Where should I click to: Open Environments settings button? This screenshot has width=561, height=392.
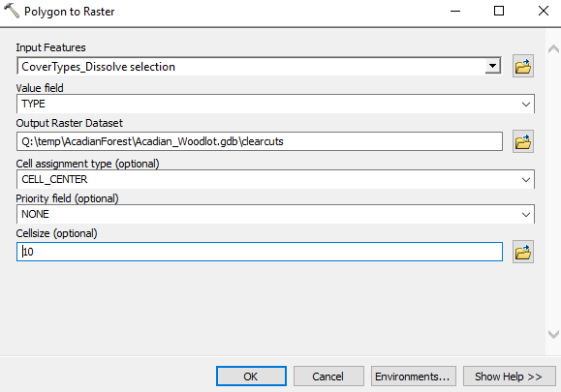tap(413, 377)
